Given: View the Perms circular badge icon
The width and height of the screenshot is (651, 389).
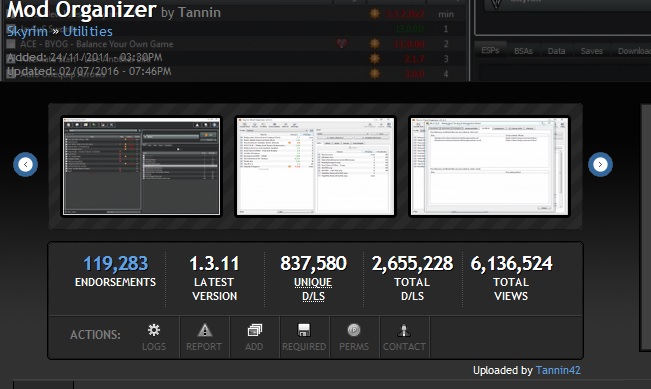Looking at the screenshot, I should point(354,330).
